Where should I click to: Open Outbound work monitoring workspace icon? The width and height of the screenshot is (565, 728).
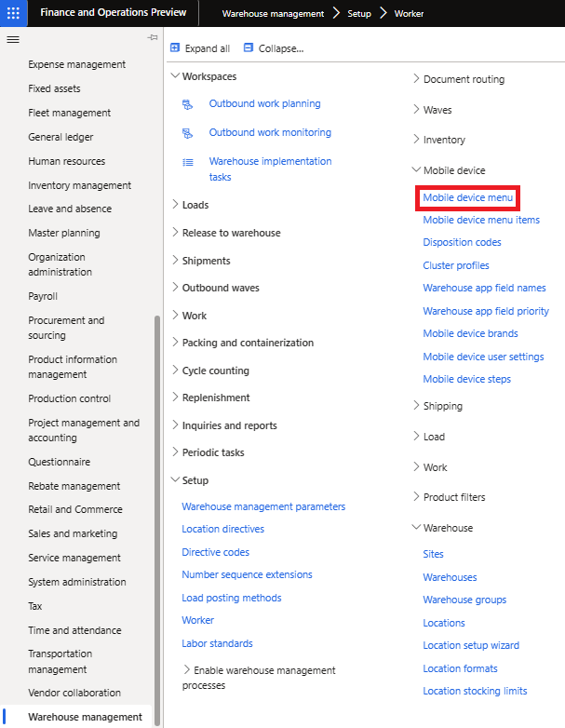(188, 134)
